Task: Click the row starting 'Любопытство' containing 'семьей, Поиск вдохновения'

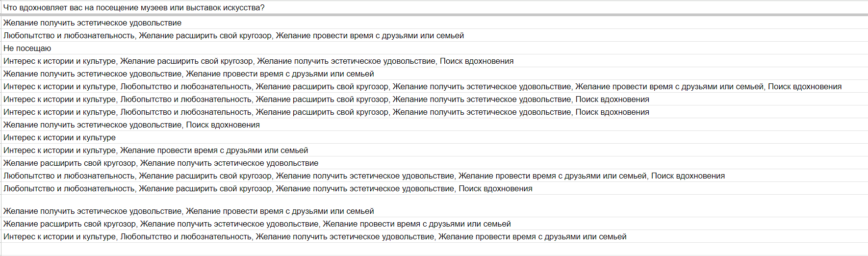Action: (x=434, y=176)
